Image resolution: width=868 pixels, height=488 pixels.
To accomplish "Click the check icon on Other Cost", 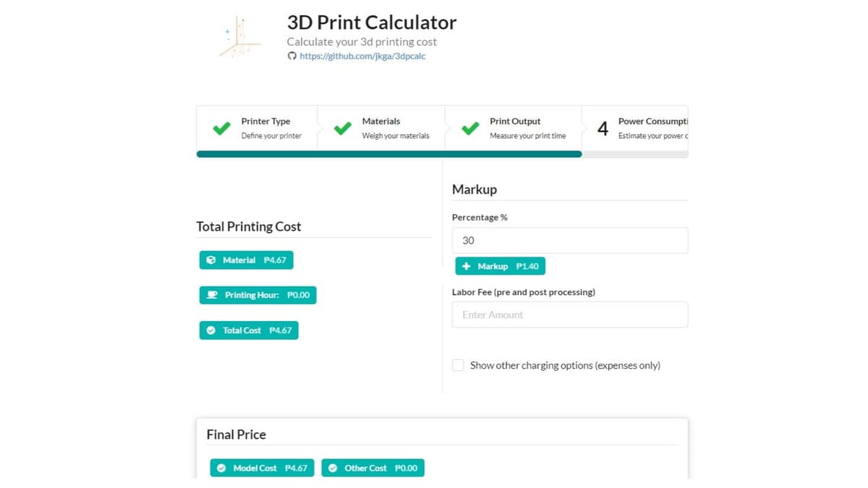I will 333,468.
